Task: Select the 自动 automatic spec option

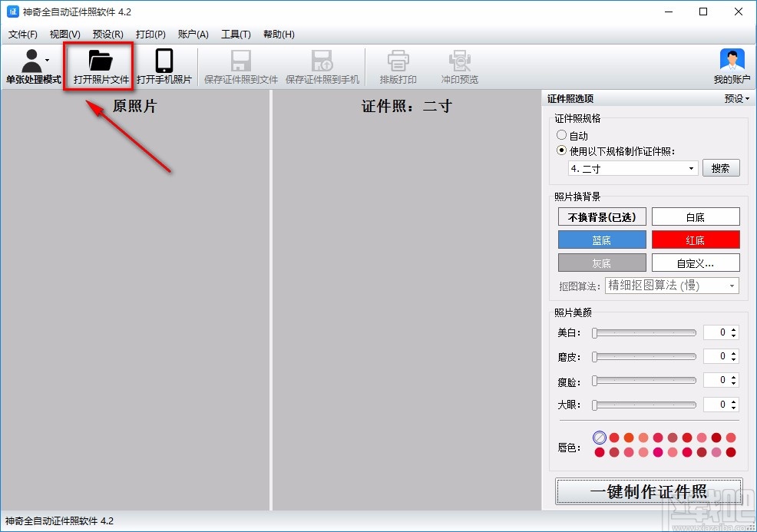Action: [563, 134]
